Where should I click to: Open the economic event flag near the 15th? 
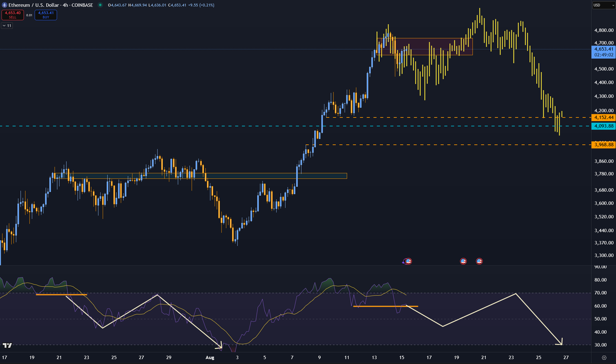409,261
